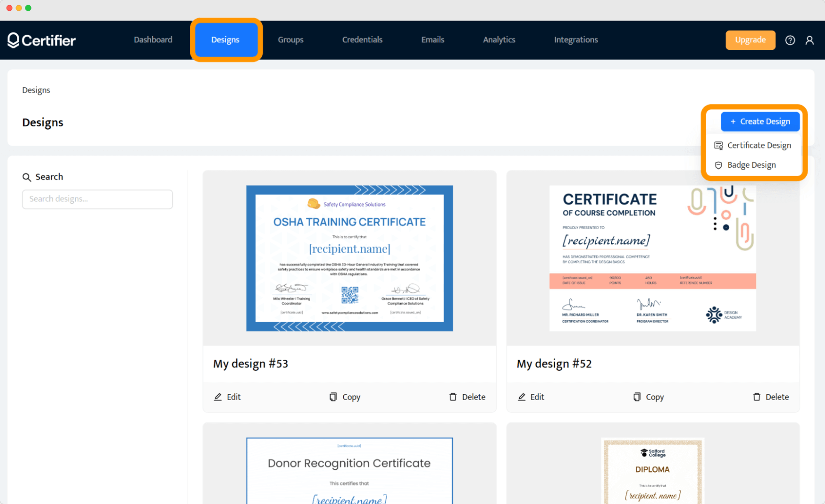Click Copy text for My design #52

(655, 397)
